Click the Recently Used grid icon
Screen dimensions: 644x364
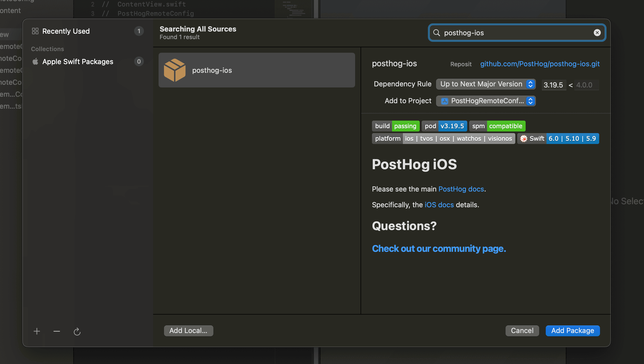(x=35, y=31)
